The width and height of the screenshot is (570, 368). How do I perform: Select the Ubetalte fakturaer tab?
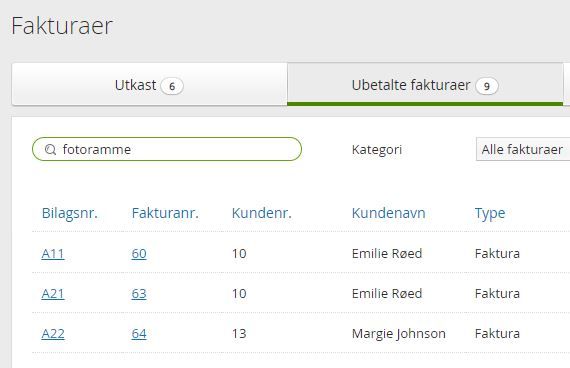pos(425,85)
